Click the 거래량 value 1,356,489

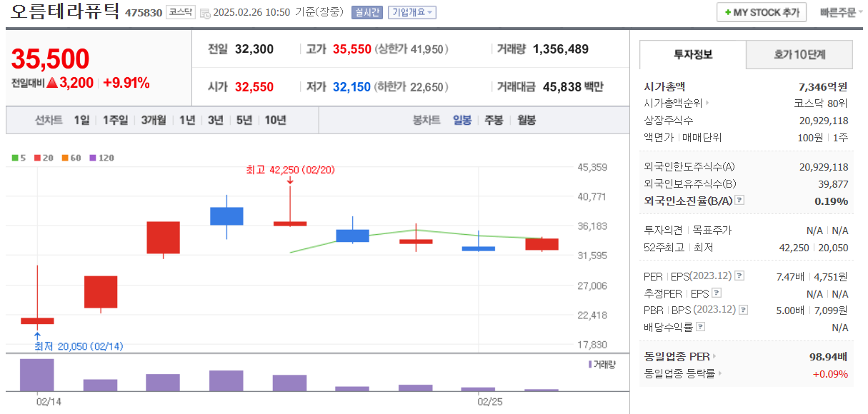point(561,49)
